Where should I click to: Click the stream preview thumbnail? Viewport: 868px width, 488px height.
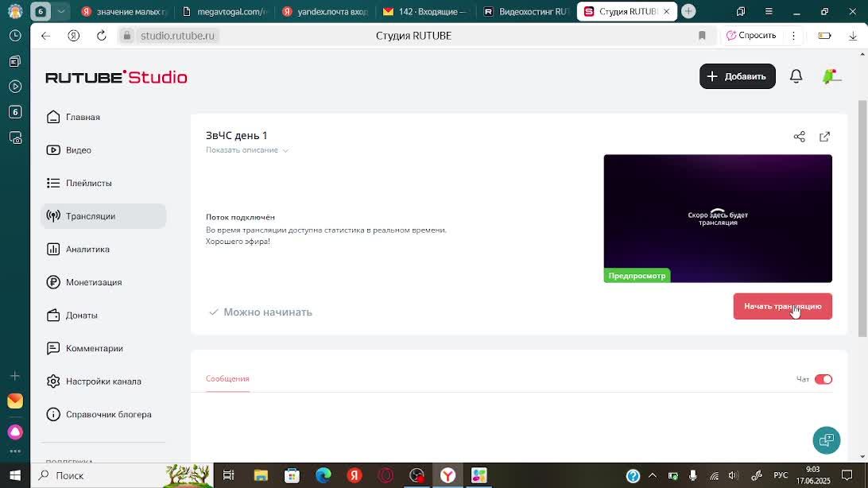[718, 219]
